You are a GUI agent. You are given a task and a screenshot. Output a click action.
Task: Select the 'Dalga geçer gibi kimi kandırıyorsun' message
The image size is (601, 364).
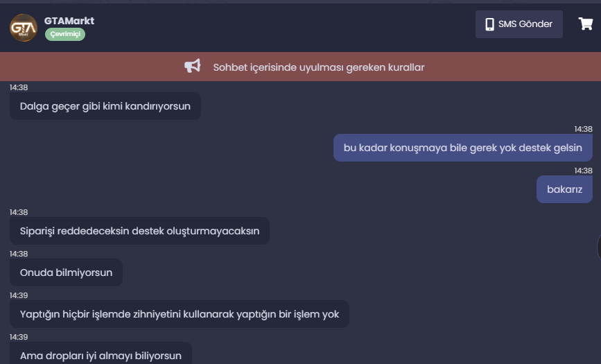(105, 106)
